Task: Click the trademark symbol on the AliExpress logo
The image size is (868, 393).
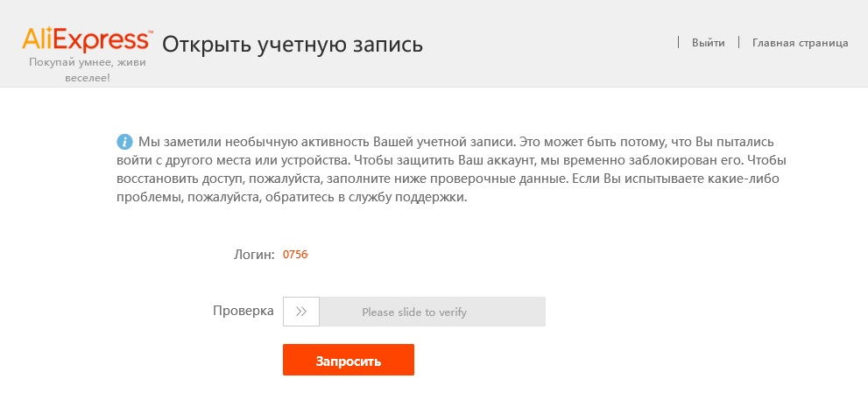Action: [x=151, y=32]
